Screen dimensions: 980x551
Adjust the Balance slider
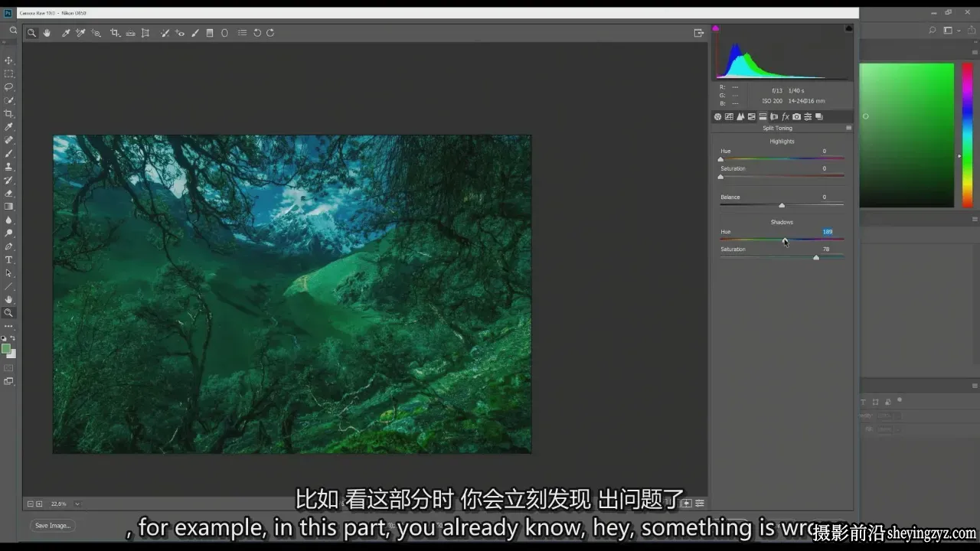coord(782,205)
